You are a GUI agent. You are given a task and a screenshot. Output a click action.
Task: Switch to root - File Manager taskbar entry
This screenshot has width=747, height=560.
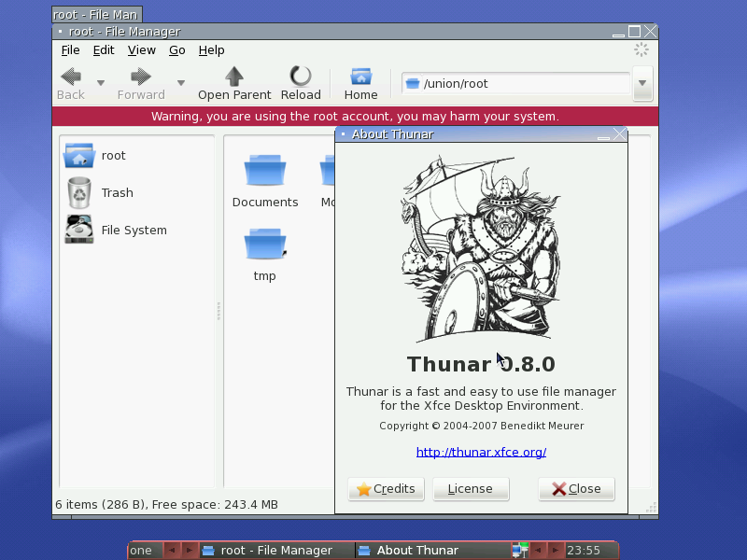276,550
